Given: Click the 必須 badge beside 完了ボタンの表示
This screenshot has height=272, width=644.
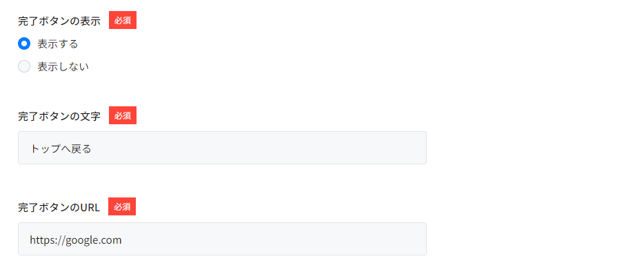Looking at the screenshot, I should pos(123,21).
